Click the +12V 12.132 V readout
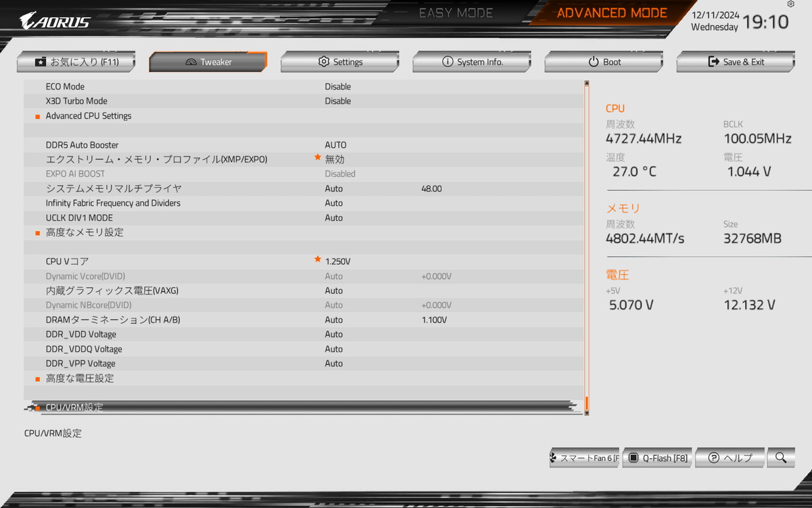Viewport: 812px width, 508px height. [751, 305]
